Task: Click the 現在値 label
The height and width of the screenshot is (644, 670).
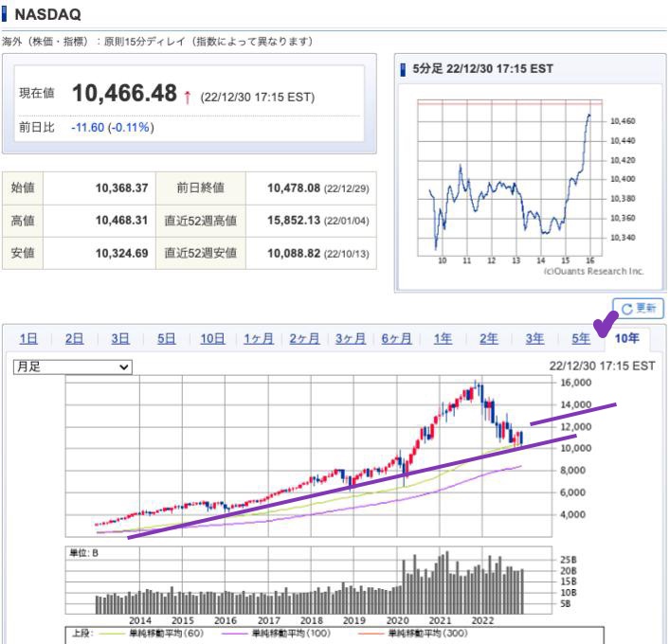Action: pos(37,93)
